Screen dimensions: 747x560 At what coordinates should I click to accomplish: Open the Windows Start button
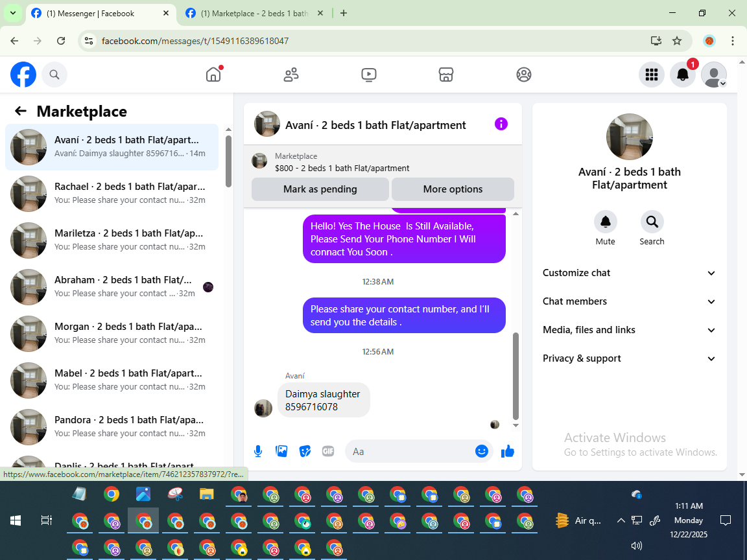click(x=16, y=520)
